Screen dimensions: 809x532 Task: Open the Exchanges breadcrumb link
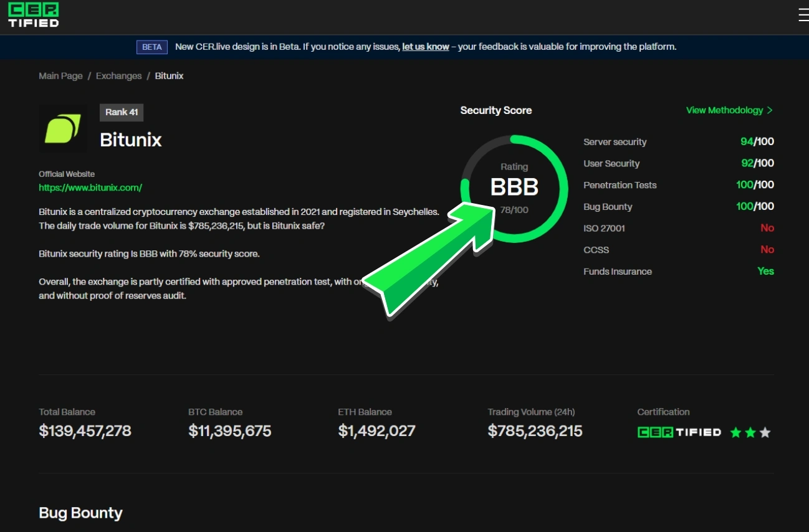118,76
